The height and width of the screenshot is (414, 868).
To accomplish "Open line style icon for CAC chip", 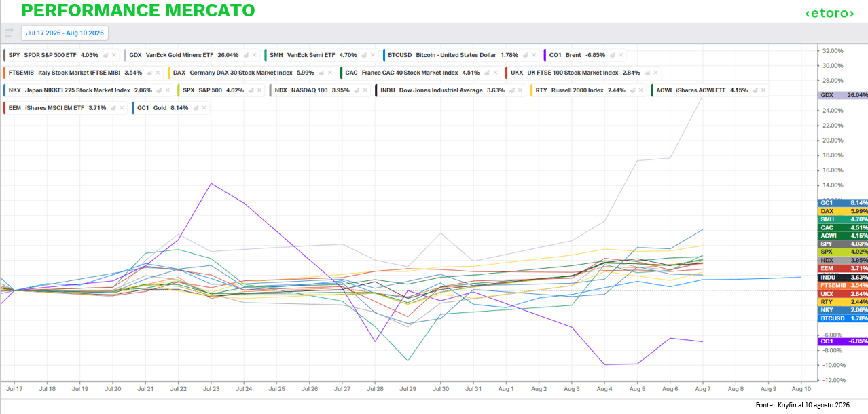I will pyautogui.click(x=487, y=73).
